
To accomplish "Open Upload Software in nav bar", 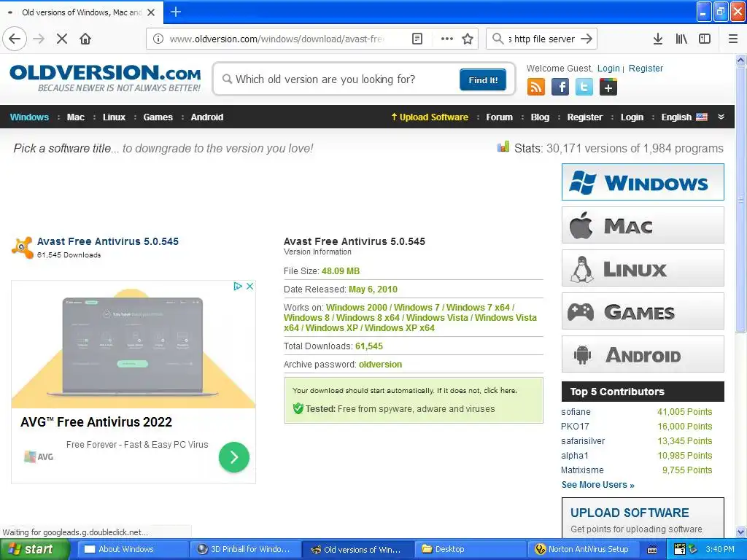I will tap(430, 117).
